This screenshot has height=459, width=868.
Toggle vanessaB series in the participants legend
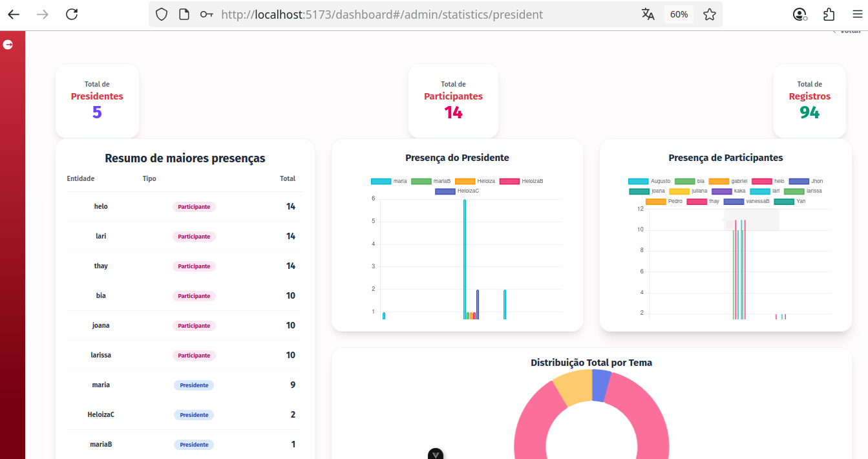click(746, 201)
